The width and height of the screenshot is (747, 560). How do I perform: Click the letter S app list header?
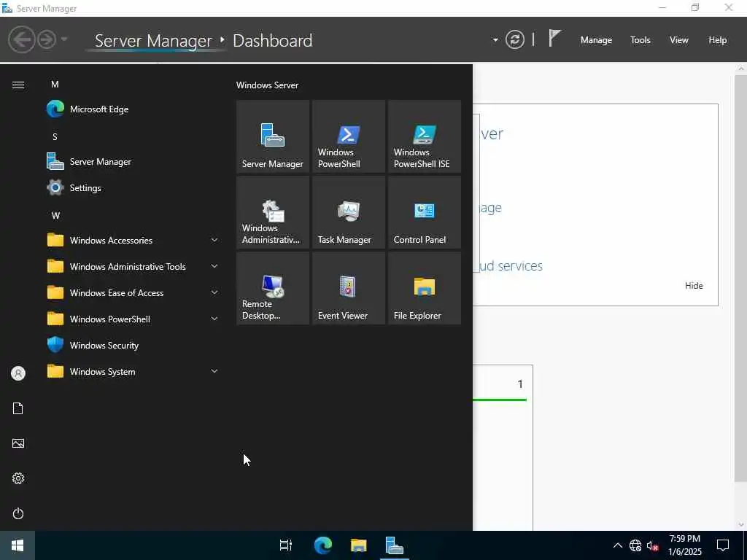point(55,136)
